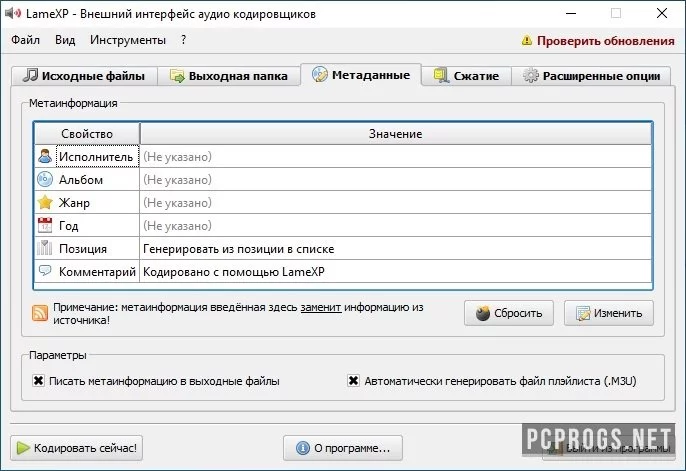Switch to the Выходная папка tab
Image resolution: width=686 pixels, height=471 pixels.
(229, 76)
